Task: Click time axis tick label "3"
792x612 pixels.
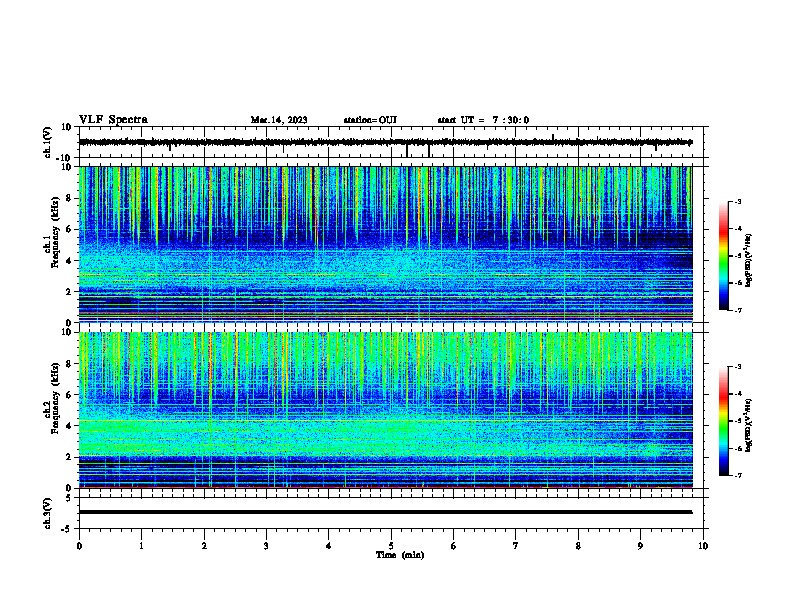Action: (266, 546)
